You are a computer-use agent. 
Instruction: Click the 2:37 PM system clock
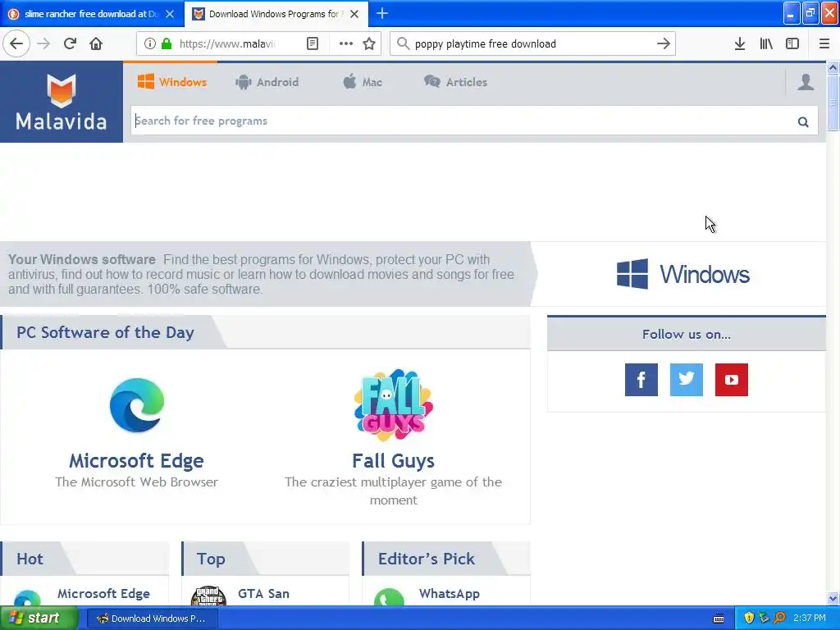pyautogui.click(x=810, y=619)
